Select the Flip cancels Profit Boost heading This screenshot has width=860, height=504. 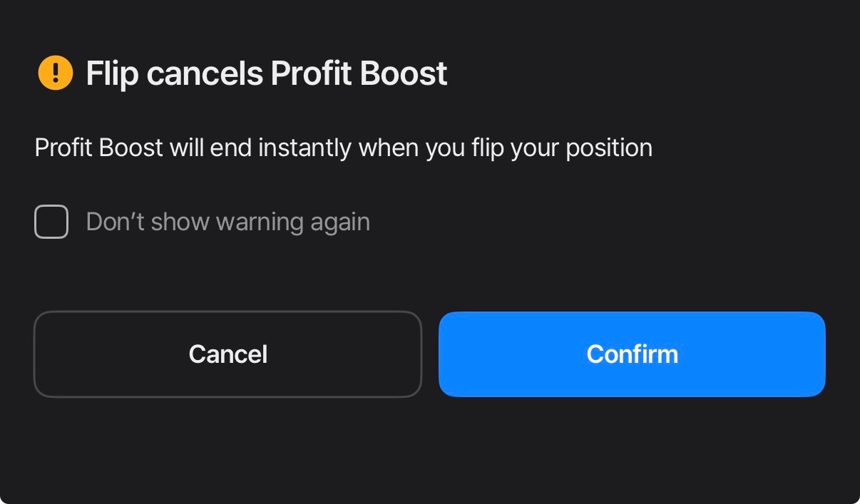(267, 73)
